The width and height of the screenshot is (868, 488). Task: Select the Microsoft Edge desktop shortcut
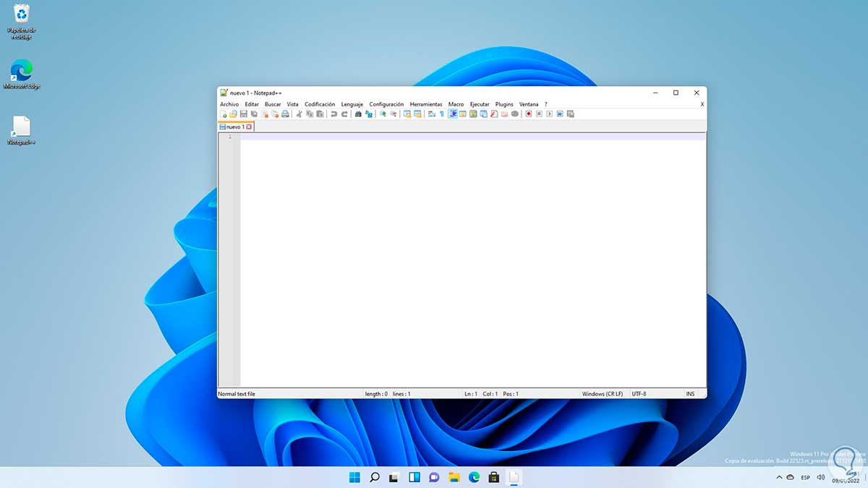(22, 74)
